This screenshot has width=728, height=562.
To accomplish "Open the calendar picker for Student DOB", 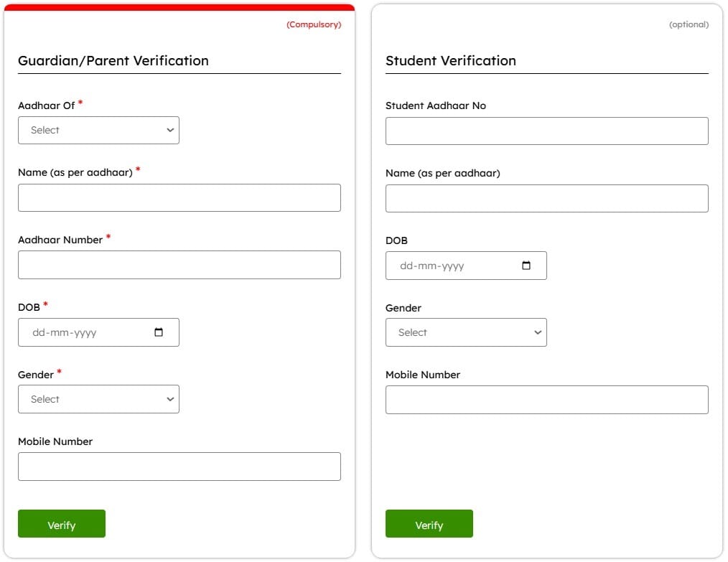I will [527, 266].
